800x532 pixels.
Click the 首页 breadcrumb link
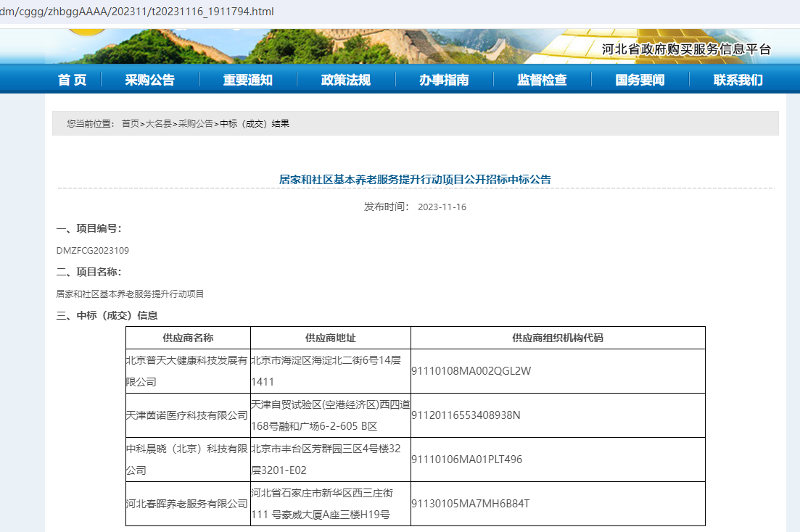coord(130,123)
